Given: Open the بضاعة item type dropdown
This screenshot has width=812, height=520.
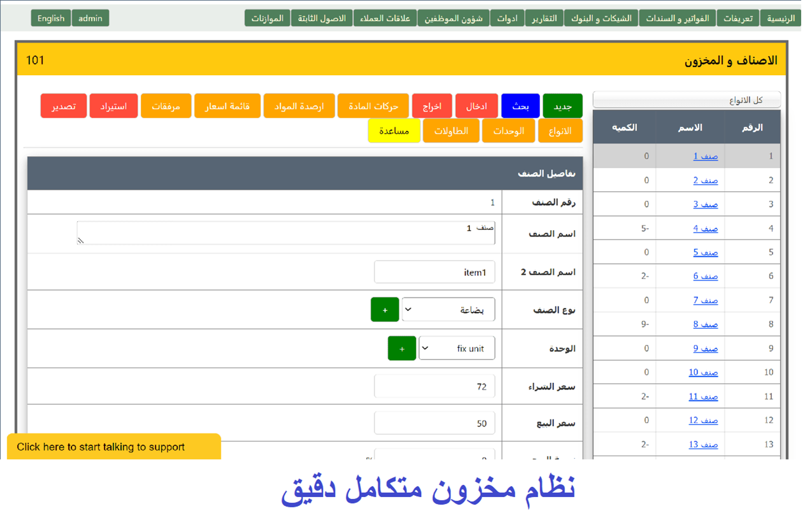Looking at the screenshot, I should point(448,310).
